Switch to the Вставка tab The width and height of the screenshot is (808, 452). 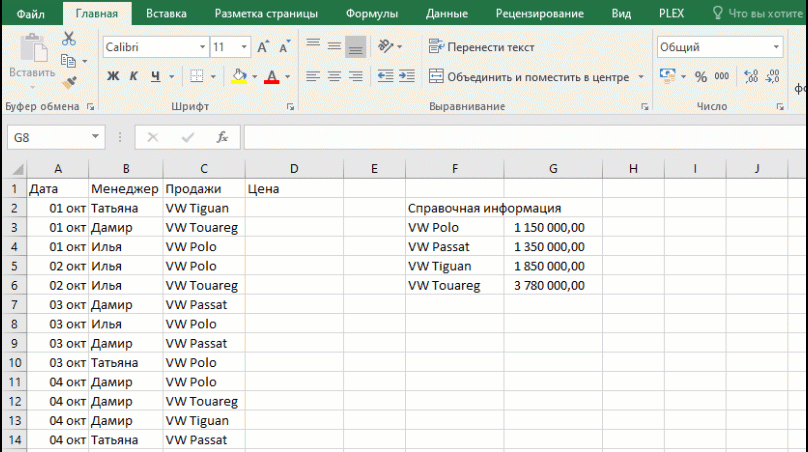[166, 13]
